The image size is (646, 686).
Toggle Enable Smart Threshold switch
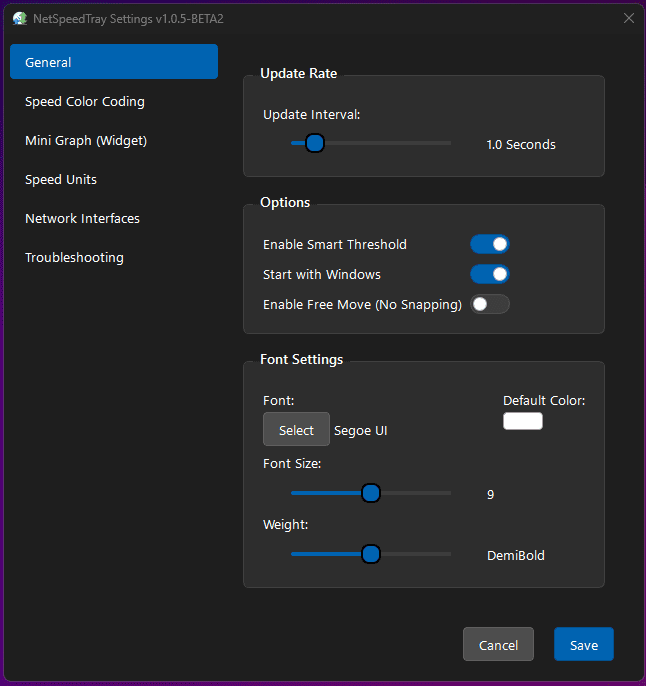[x=490, y=244]
